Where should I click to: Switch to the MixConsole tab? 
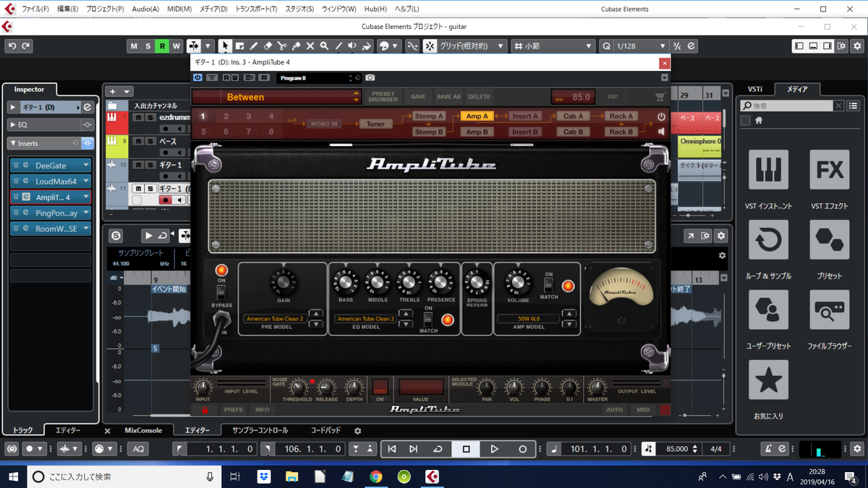click(x=143, y=430)
